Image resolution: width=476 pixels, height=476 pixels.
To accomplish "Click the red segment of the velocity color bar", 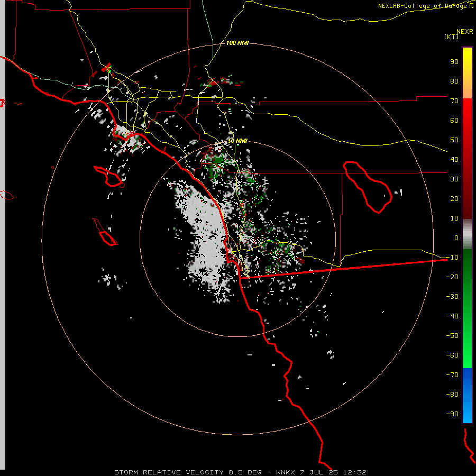I will pyautogui.click(x=467, y=159).
